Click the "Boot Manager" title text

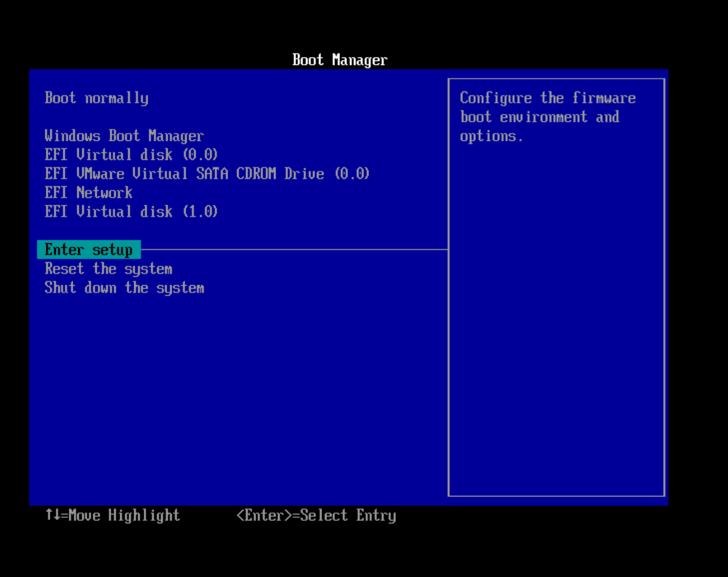[x=340, y=60]
